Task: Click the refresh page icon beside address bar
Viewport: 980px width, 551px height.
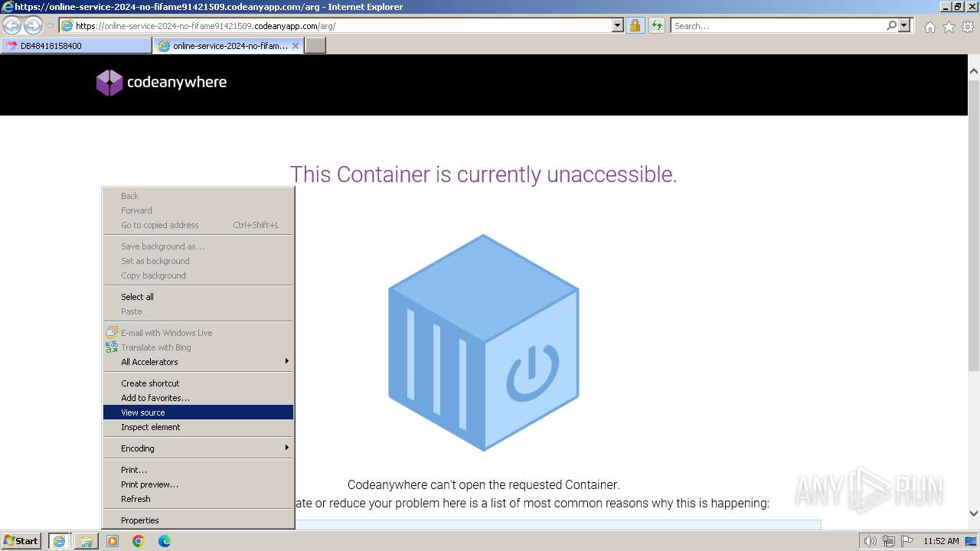Action: coord(657,26)
